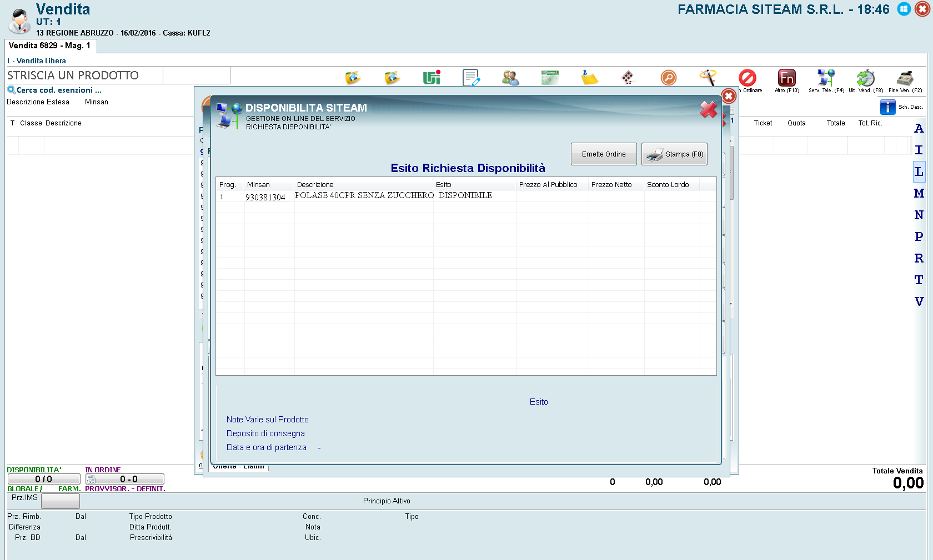Screen dimensions: 933x560
Task: Click the orange magnifier search icon
Action: click(x=669, y=78)
